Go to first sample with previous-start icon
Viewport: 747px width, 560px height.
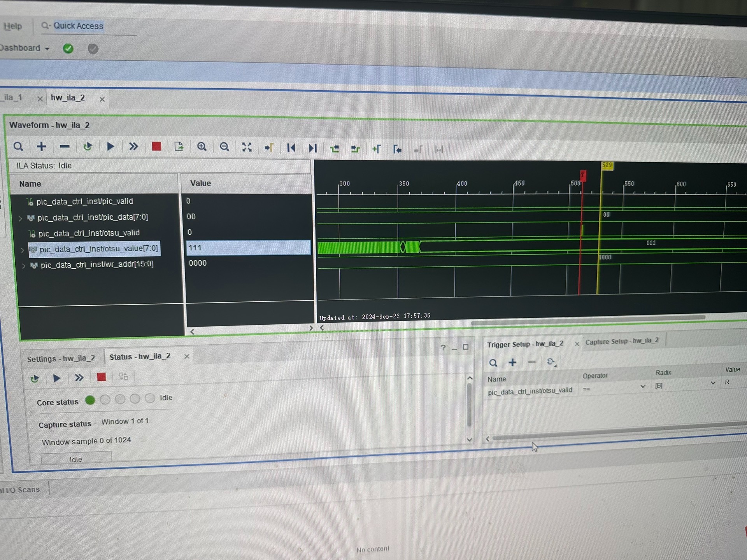(291, 148)
